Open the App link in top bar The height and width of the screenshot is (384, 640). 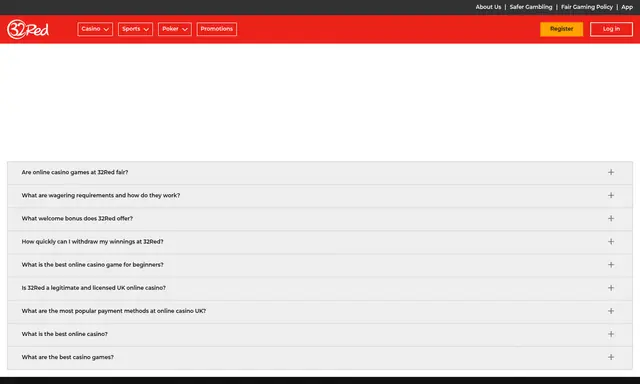point(627,7)
